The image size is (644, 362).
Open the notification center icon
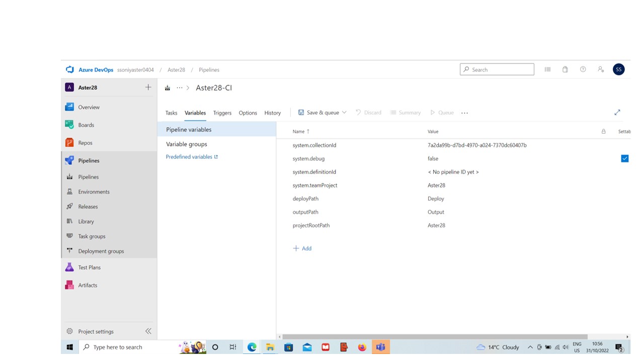[619, 347]
